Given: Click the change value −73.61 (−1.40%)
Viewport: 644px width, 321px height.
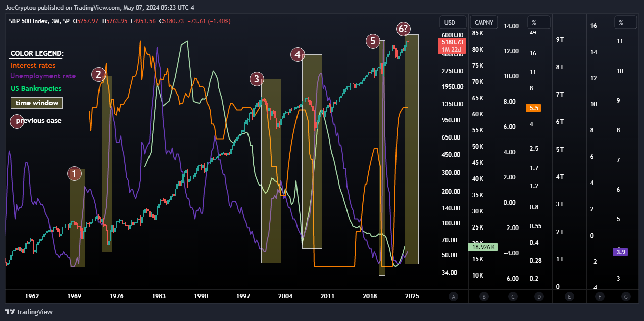Looking at the screenshot, I should pyautogui.click(x=208, y=21).
